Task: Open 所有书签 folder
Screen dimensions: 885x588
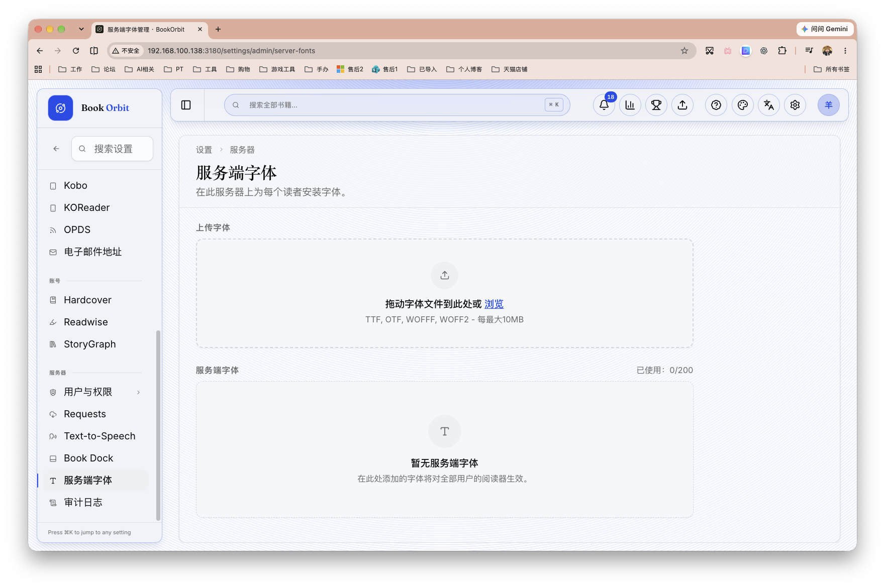Action: [832, 69]
